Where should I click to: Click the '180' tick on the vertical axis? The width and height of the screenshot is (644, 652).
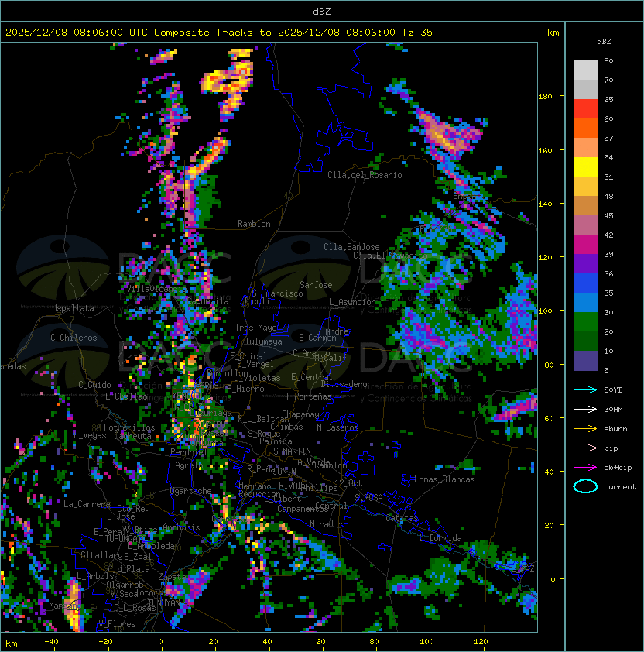coord(545,97)
